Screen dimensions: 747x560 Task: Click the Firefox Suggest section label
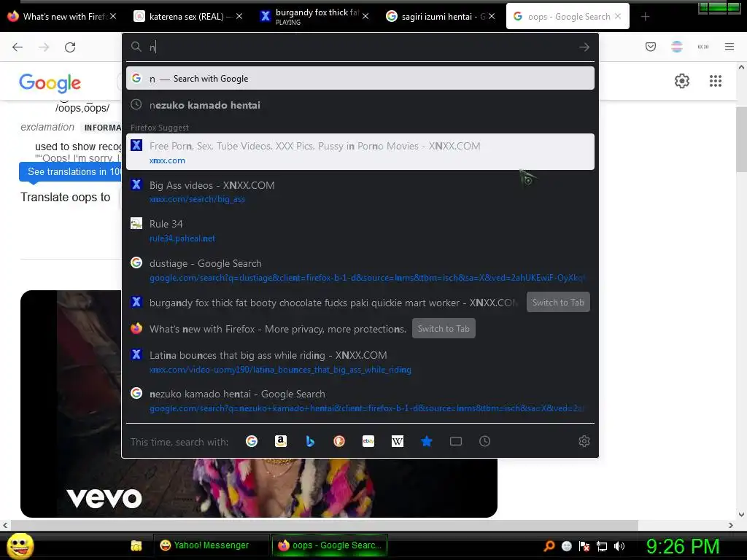pos(160,128)
